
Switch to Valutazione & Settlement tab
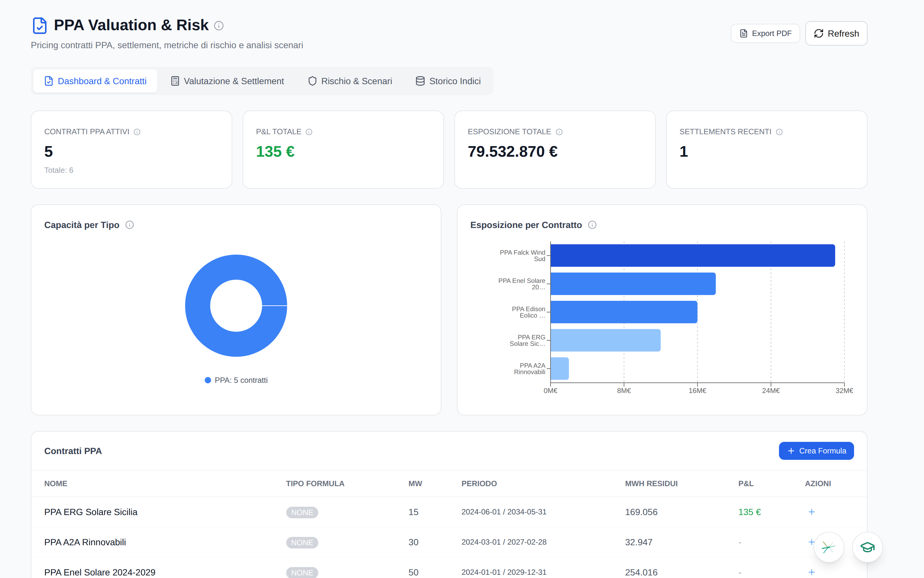point(227,81)
